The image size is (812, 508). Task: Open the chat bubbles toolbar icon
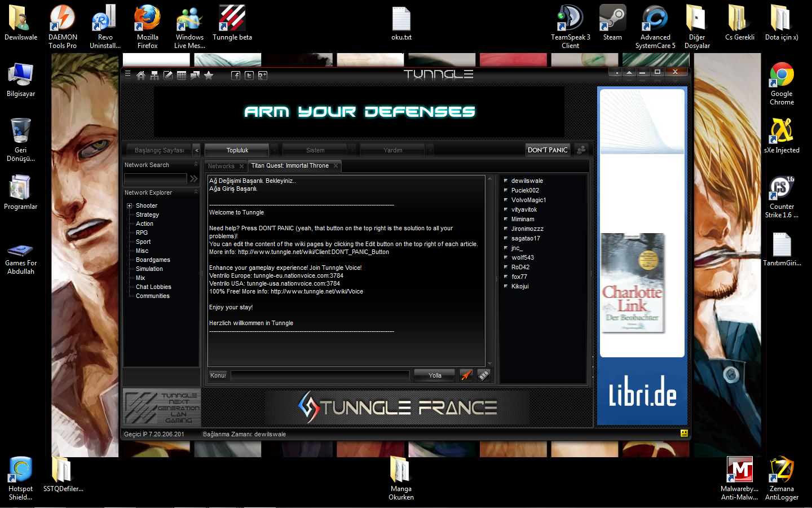pos(195,75)
